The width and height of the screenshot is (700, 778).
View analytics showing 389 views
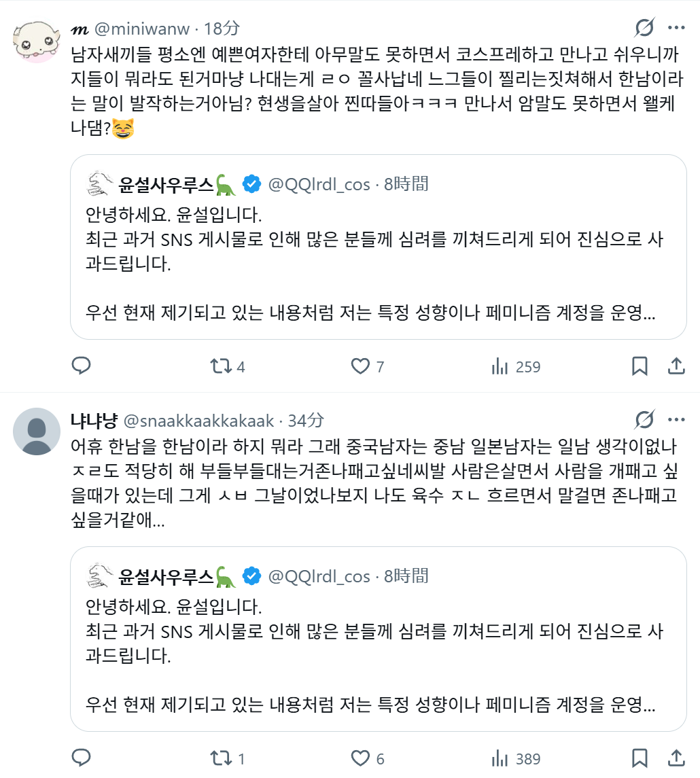pyautogui.click(x=515, y=759)
